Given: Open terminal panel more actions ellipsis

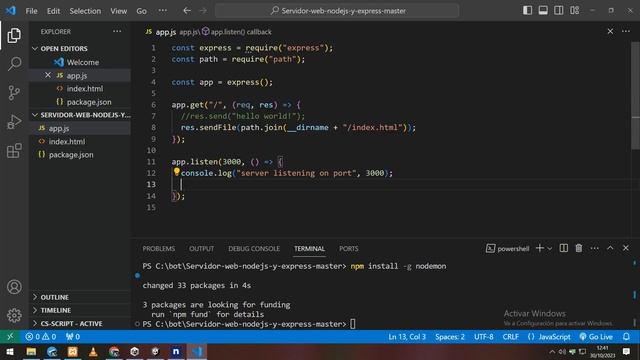Looking at the screenshot, I should click(594, 248).
